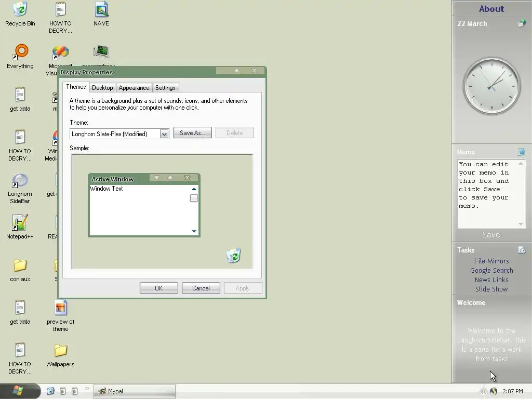Click the sidebar analog clock

[491, 86]
